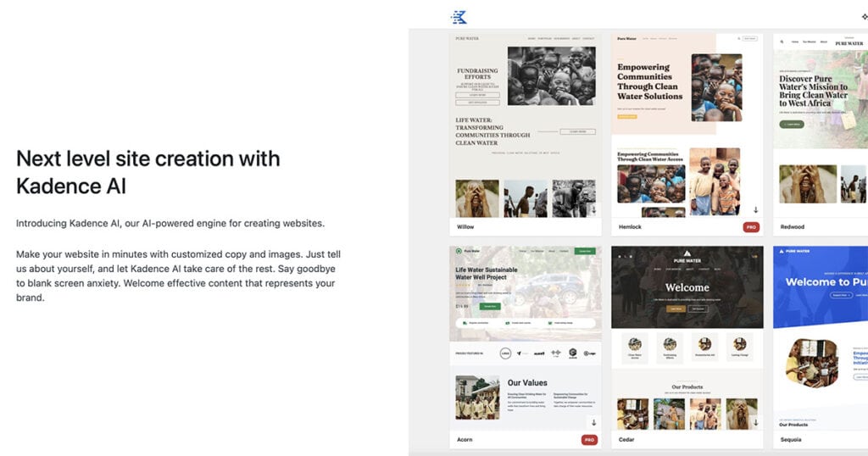Click the Kadence logo icon

[459, 17]
